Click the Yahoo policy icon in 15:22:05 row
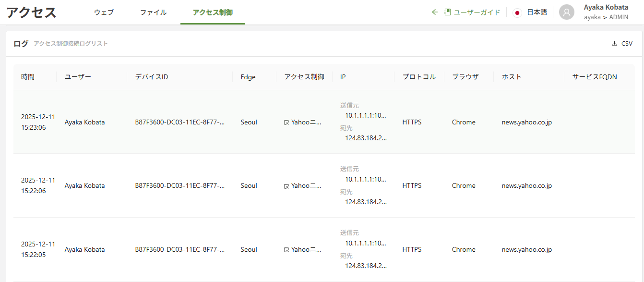 [286, 250]
